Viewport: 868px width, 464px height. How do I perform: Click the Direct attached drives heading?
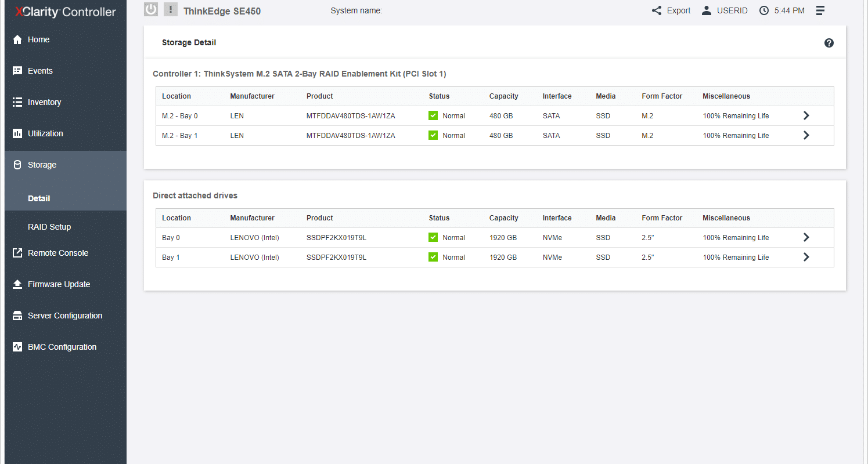[x=195, y=195]
